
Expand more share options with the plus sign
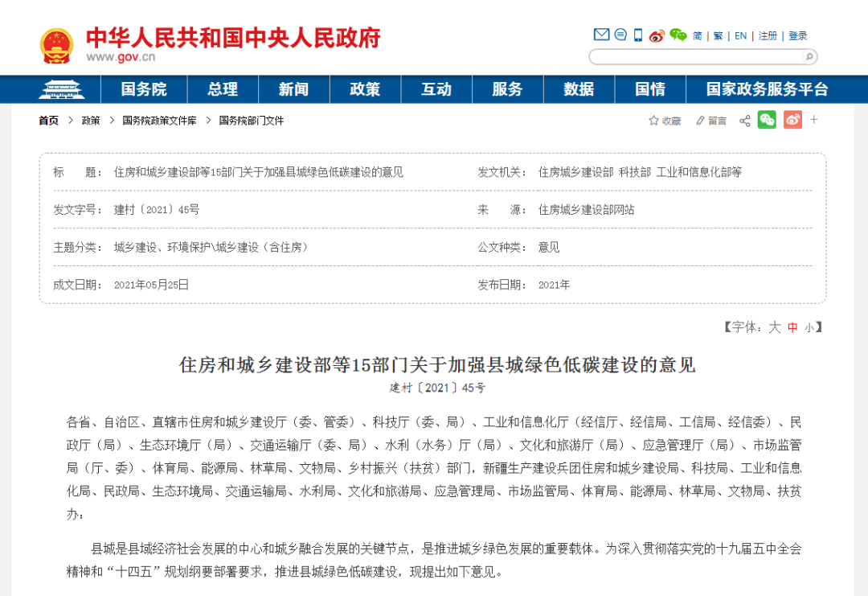tap(814, 121)
